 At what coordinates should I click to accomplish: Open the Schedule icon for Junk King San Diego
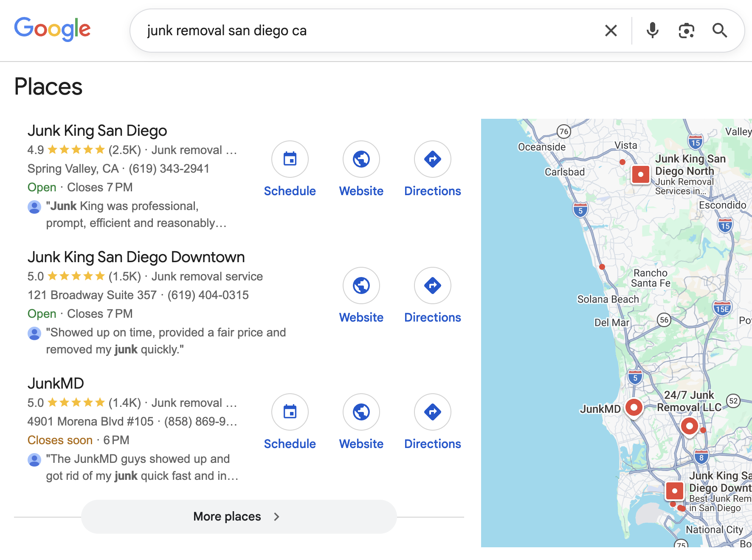point(290,159)
